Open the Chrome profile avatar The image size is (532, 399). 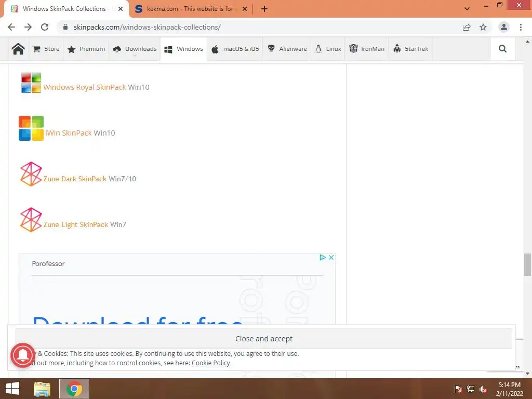(504, 27)
